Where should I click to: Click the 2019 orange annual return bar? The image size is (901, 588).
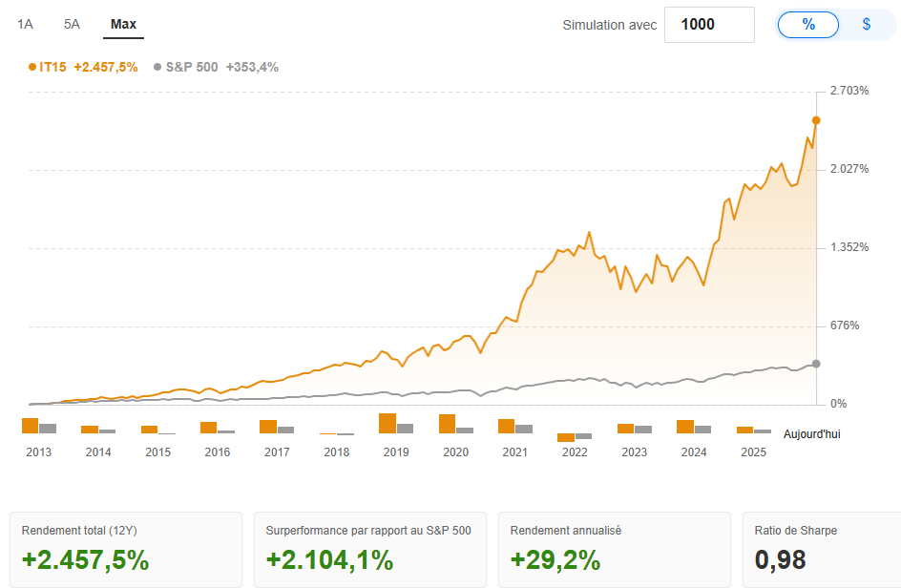tap(388, 424)
